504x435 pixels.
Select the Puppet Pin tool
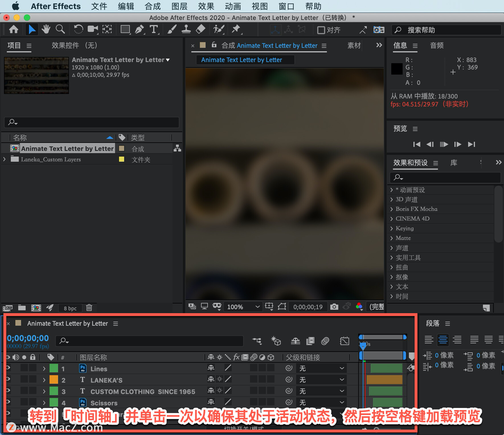pyautogui.click(x=236, y=29)
